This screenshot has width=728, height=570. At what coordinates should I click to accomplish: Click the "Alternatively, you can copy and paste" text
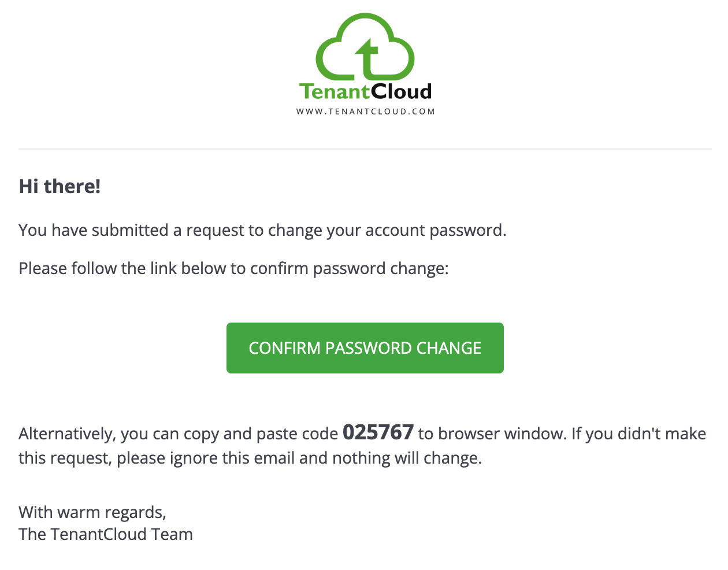(178, 434)
